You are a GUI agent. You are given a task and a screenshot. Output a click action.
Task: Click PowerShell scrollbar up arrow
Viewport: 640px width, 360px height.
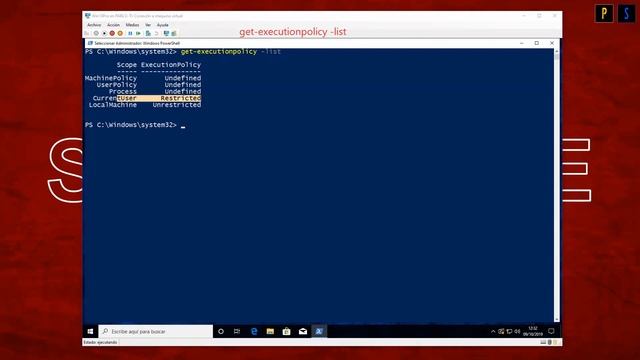click(556, 51)
